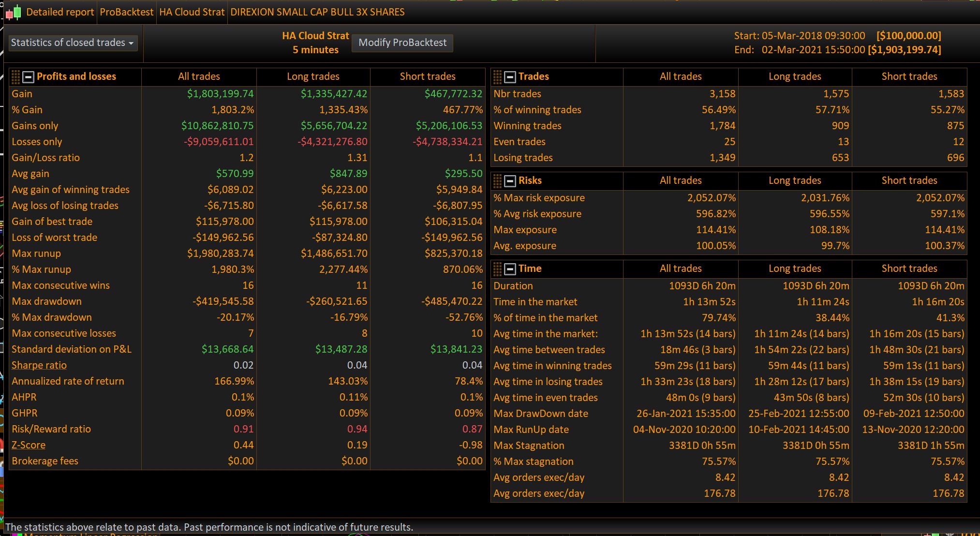The image size is (980, 536).
Task: Click the Modify ProBacktest button
Action: (x=402, y=43)
